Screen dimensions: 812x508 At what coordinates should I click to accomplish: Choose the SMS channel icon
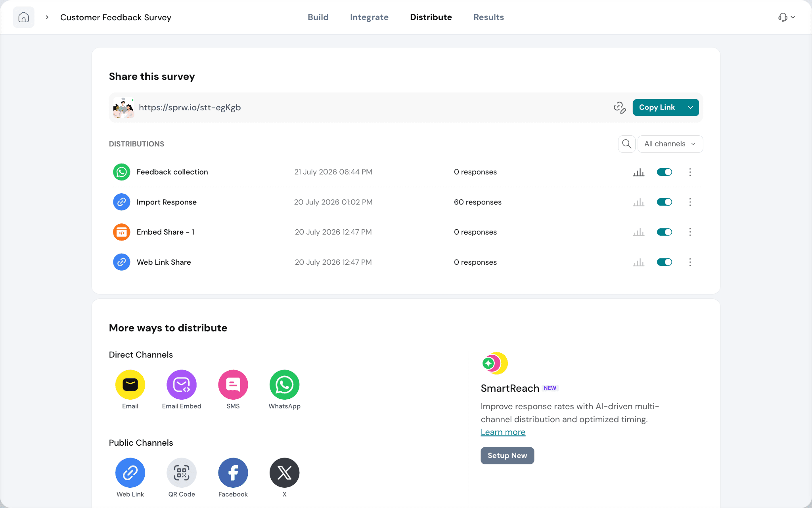tap(233, 385)
